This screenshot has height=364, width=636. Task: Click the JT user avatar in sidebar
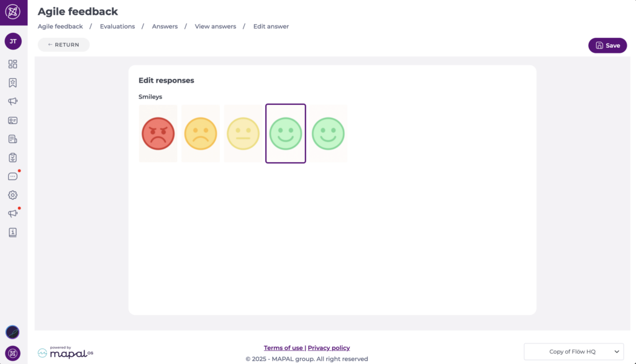(13, 42)
